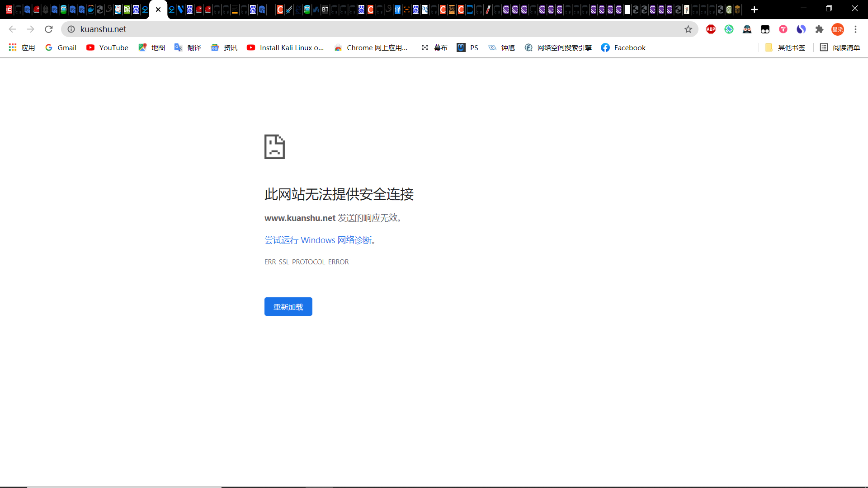Open the purple crescent extension icon
This screenshot has width=868, height=488.
click(x=801, y=29)
